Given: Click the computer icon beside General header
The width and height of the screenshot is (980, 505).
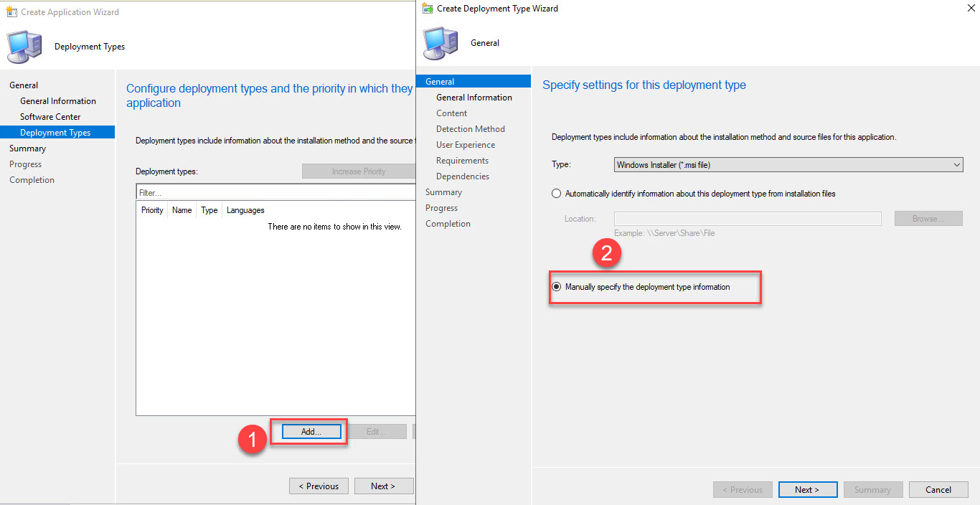Looking at the screenshot, I should coord(440,43).
